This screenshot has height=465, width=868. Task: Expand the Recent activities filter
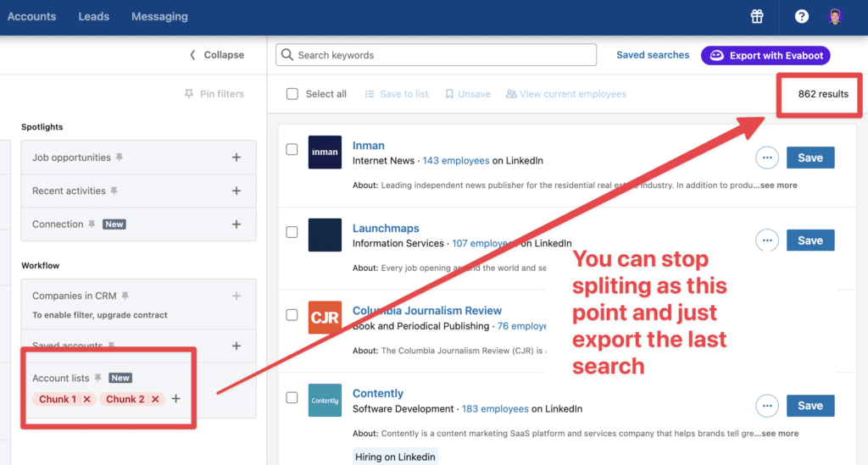[x=236, y=191]
